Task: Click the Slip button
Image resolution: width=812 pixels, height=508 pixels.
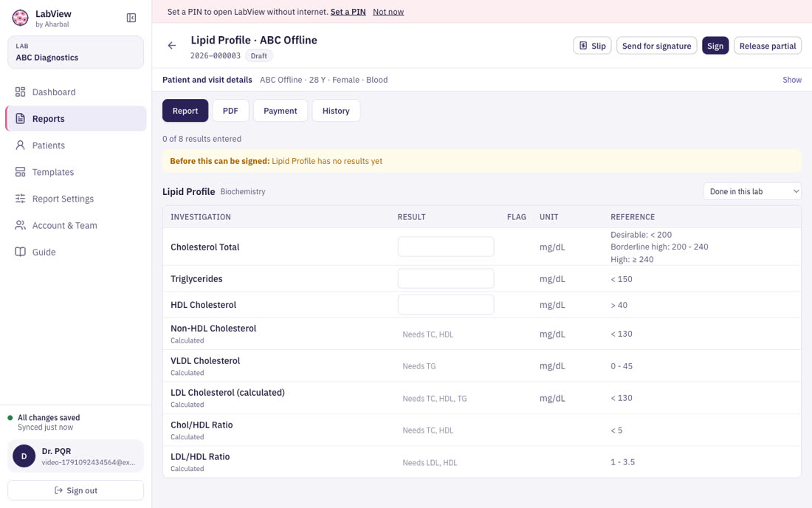Action: tap(593, 46)
